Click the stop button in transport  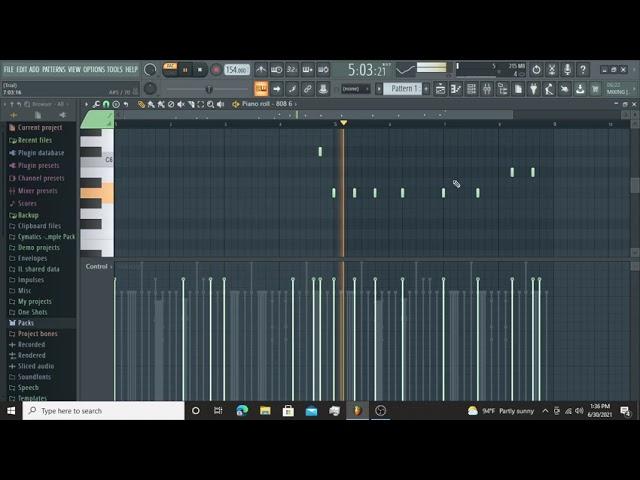[x=200, y=70]
